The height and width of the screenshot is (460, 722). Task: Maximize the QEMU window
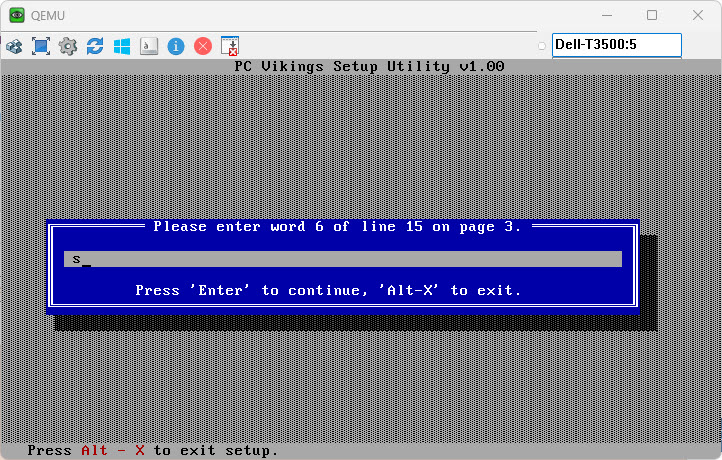pyautogui.click(x=652, y=15)
